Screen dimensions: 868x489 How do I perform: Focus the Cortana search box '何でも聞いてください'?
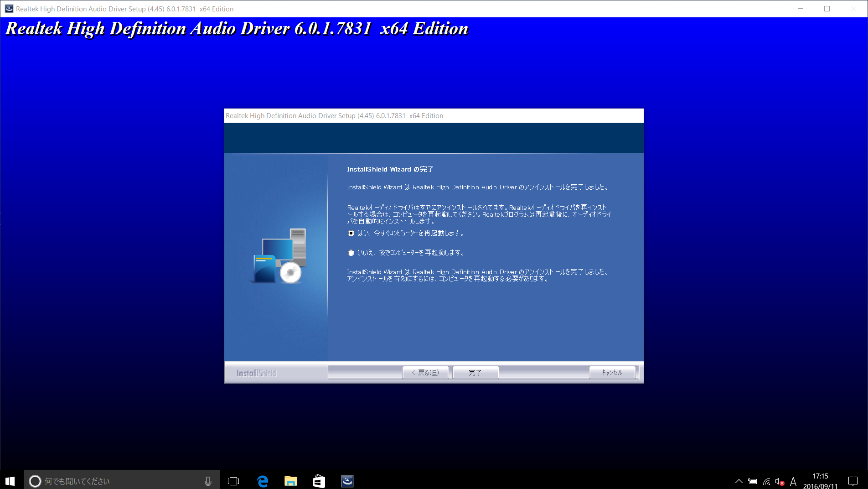coord(122,481)
